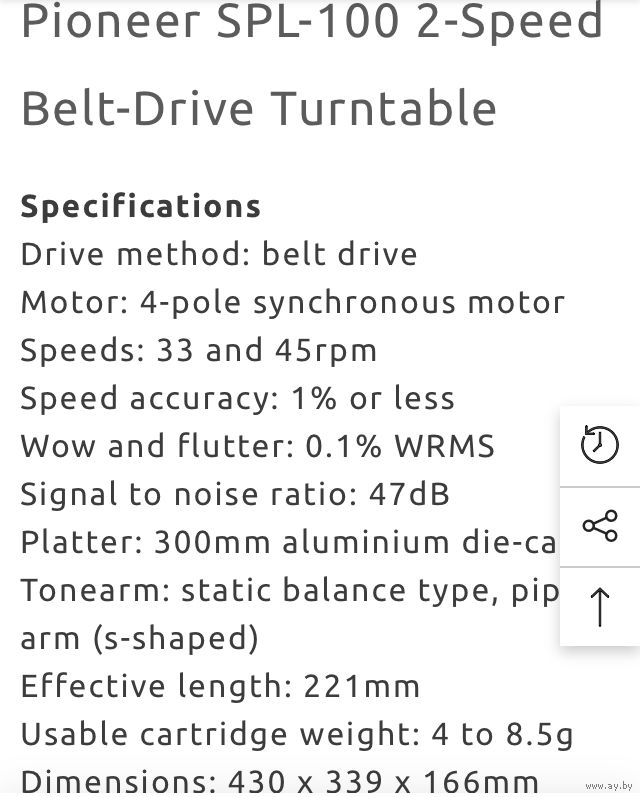Select the bold Specifications heading
Screen dimensions: 640x797
[141, 206]
